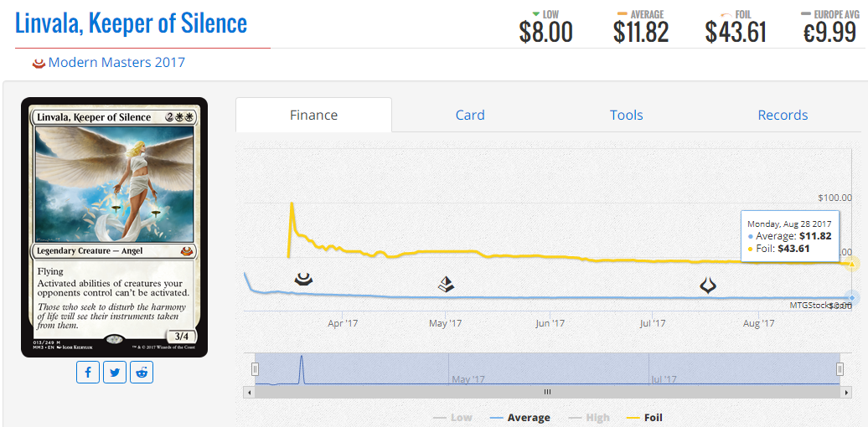Click the $8.00 low price
The height and width of the screenshot is (427, 868).
545,32
